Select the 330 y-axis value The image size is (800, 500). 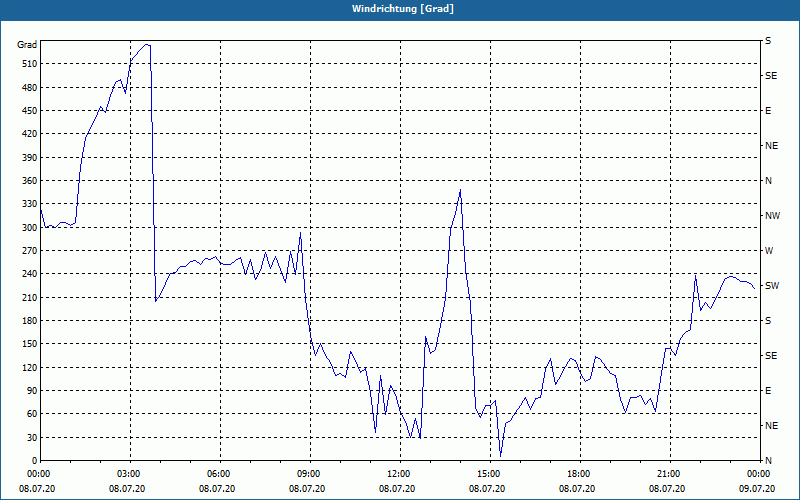[30, 204]
